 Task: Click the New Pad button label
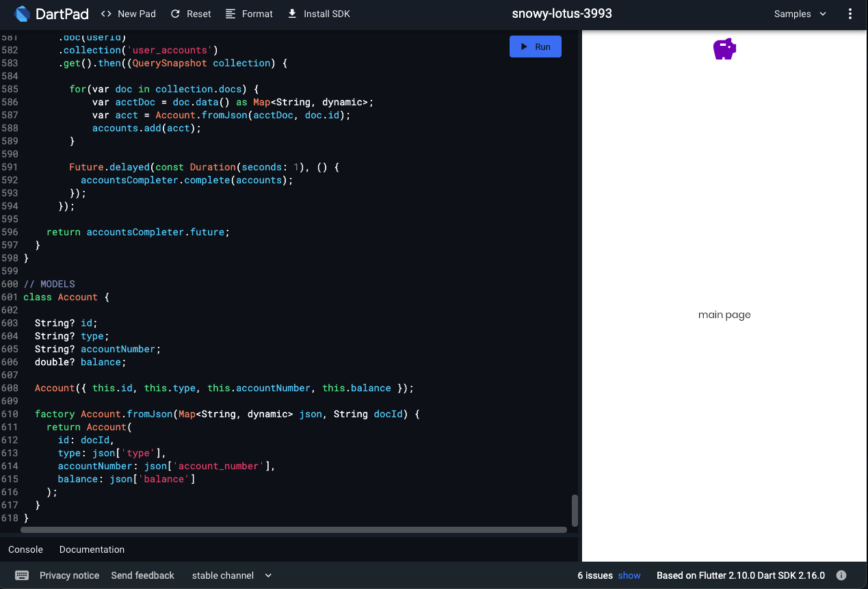(137, 14)
